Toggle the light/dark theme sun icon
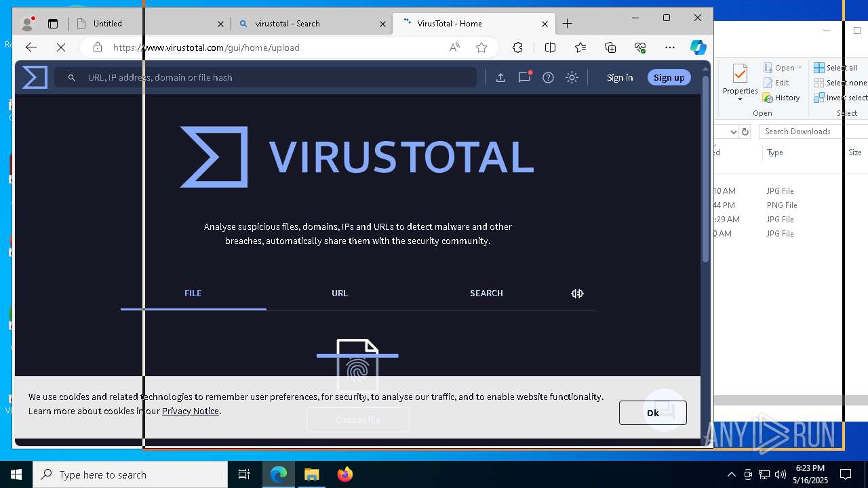Screen dimensions: 868x488 (x=572, y=77)
